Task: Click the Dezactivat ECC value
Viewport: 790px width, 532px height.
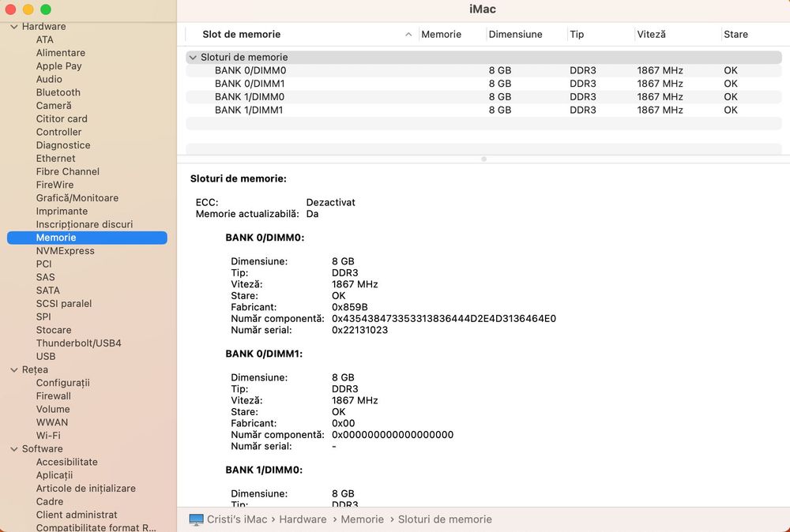Action: [x=330, y=202]
